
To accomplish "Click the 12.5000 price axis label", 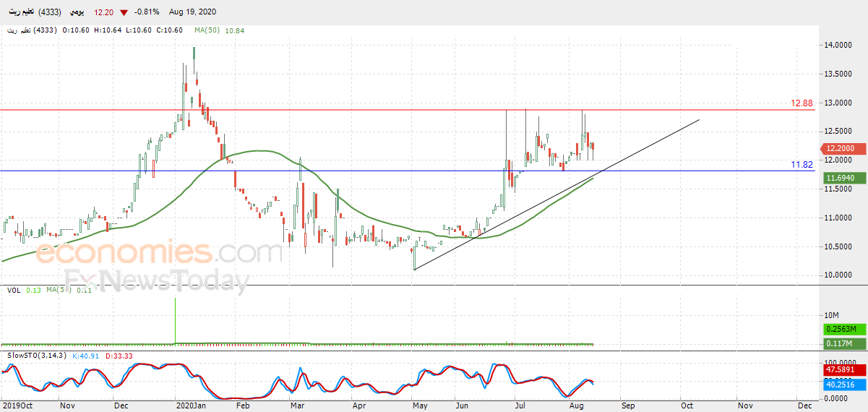I will coord(839,131).
